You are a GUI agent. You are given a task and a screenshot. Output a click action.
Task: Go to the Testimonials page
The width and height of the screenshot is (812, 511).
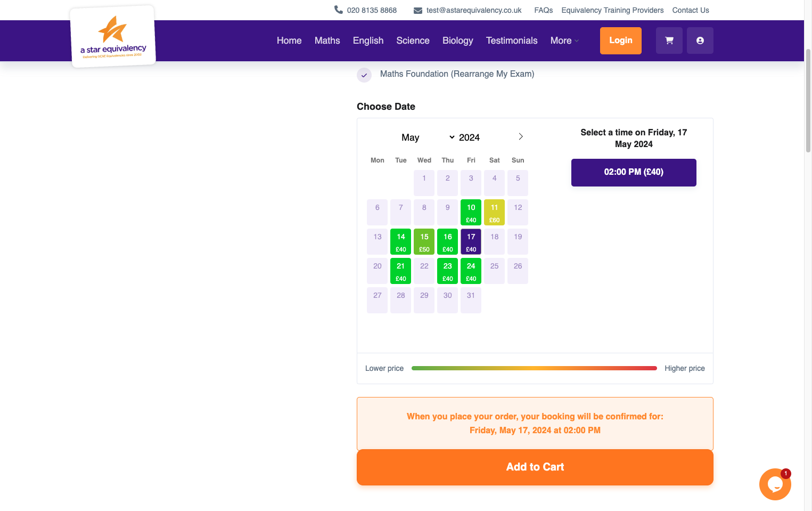coord(512,40)
